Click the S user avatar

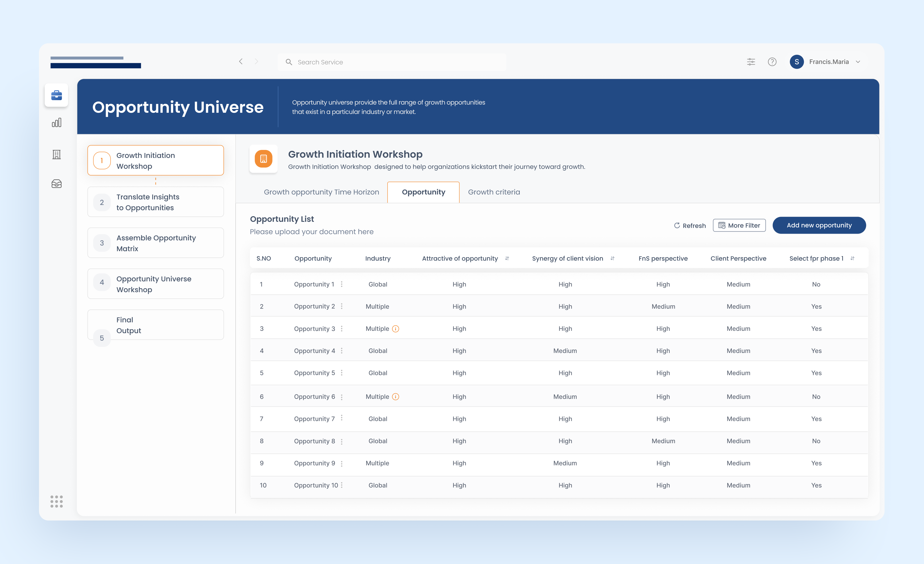(796, 62)
